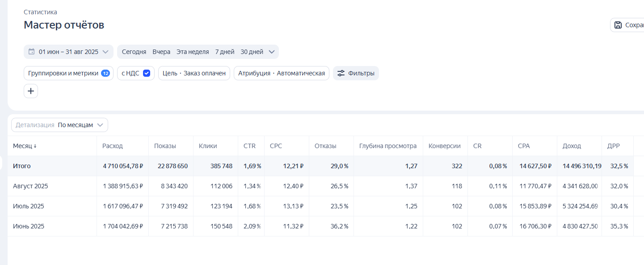Choose the Эта неделя preset

193,52
